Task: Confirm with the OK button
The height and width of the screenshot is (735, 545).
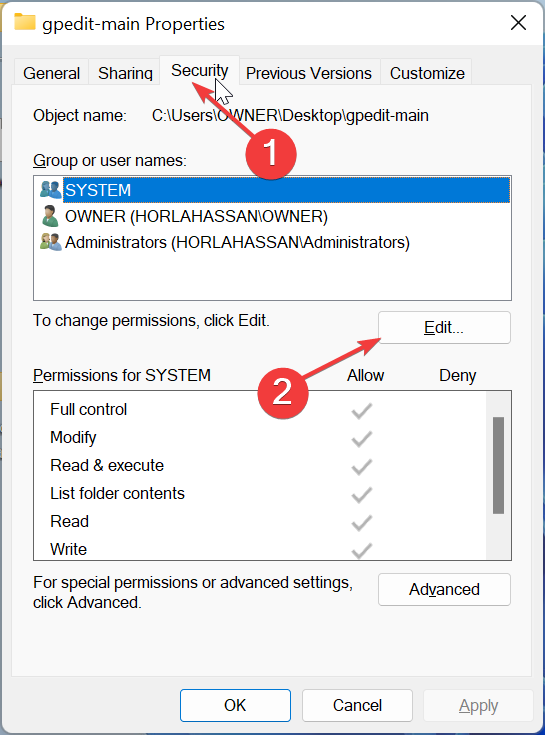Action: (x=235, y=705)
